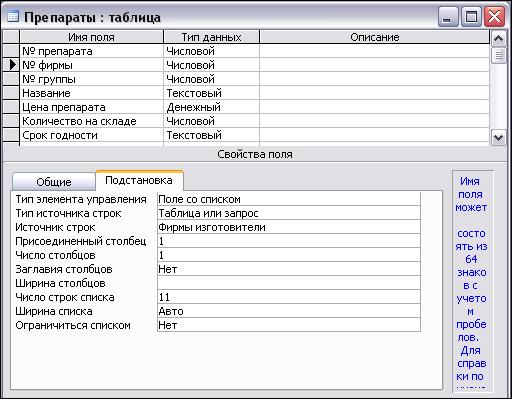Click the Имя поля column header
The height and width of the screenshot is (399, 512).
tap(92, 37)
